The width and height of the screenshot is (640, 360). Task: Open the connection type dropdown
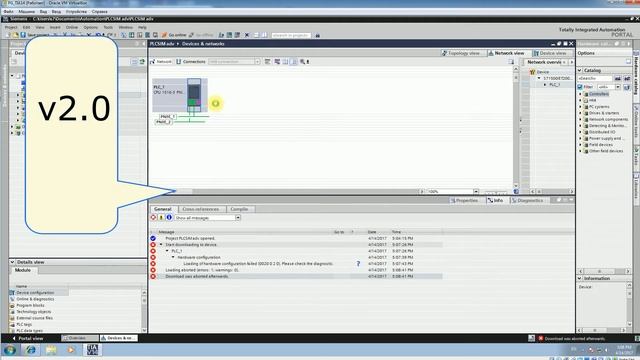tap(257, 62)
